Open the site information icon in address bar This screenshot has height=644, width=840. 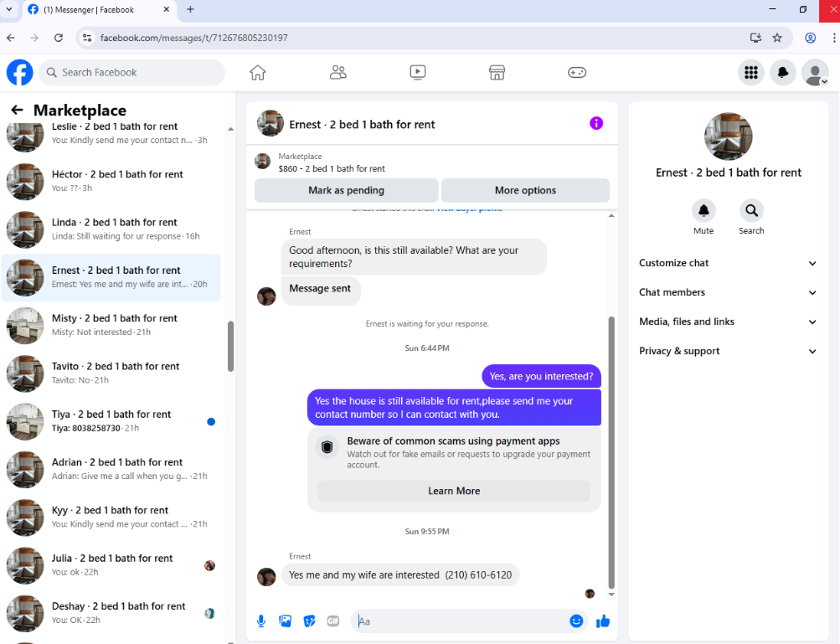87,38
